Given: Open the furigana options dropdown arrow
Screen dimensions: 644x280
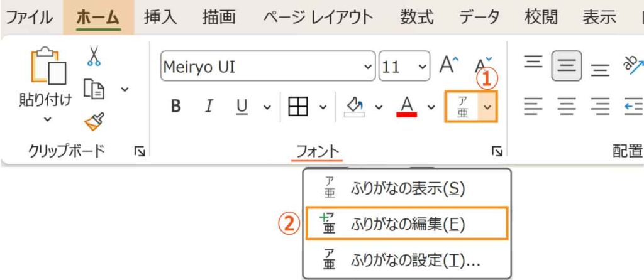Looking at the screenshot, I should 487,107.
